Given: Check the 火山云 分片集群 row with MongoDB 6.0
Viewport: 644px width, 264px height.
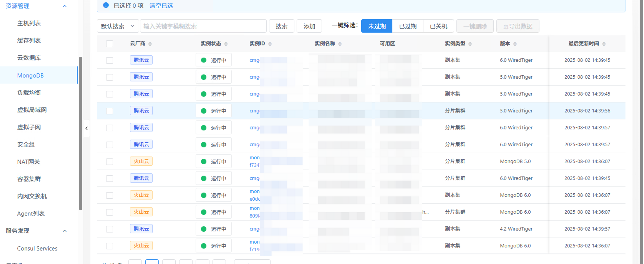Looking at the screenshot, I should coord(110,212).
